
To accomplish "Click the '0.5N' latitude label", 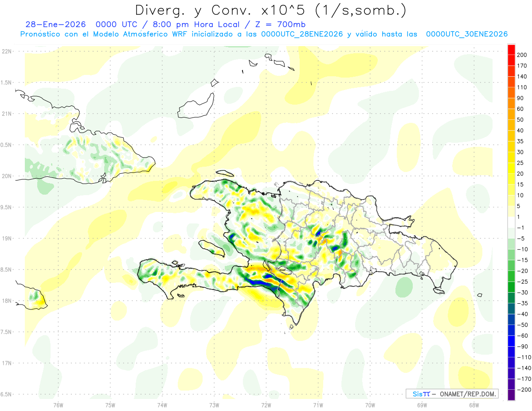I will (x=6, y=145).
